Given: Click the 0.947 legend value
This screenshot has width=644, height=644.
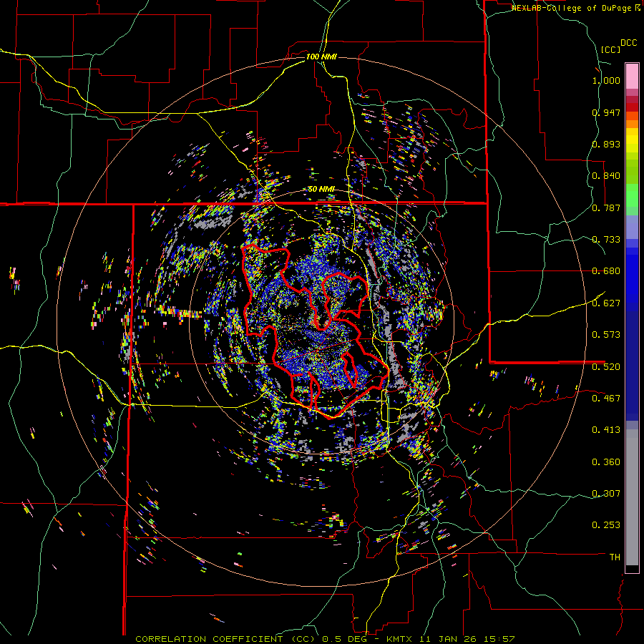Looking at the screenshot, I should click(606, 112).
